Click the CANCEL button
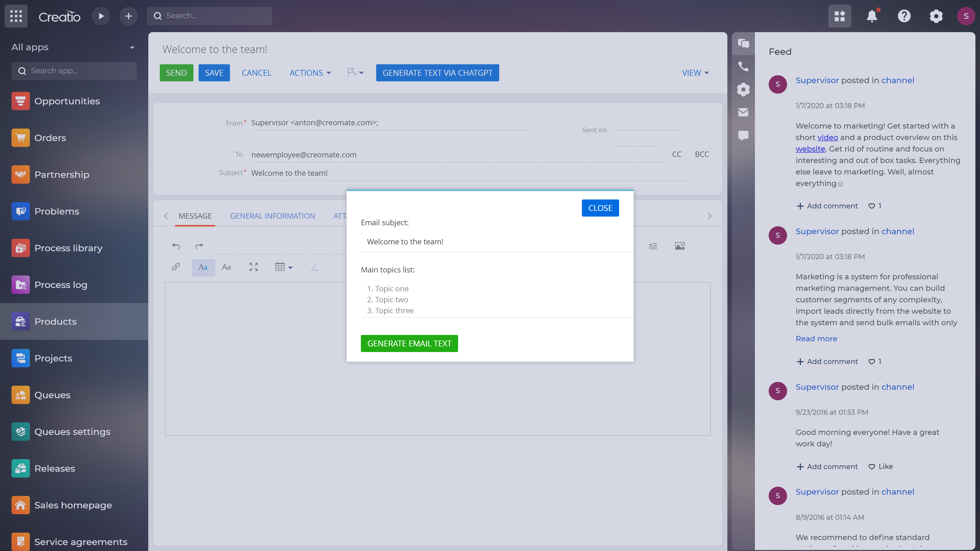Viewport: 980px width, 551px height. point(256,73)
